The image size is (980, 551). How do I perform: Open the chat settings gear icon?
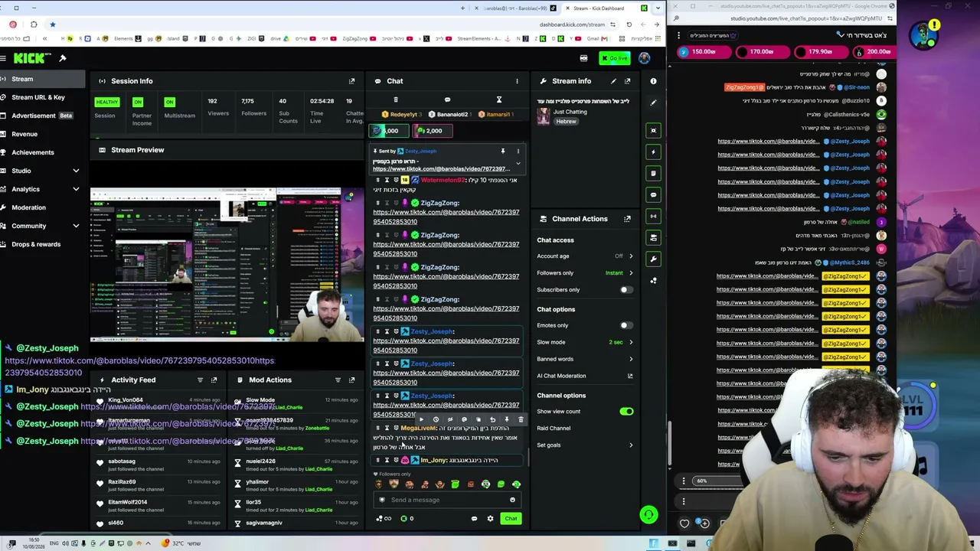pos(490,519)
